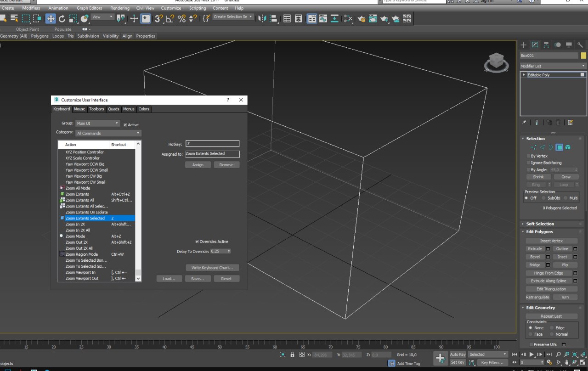Open the Utilities wrench panel tab
588x371 pixels.
point(581,45)
